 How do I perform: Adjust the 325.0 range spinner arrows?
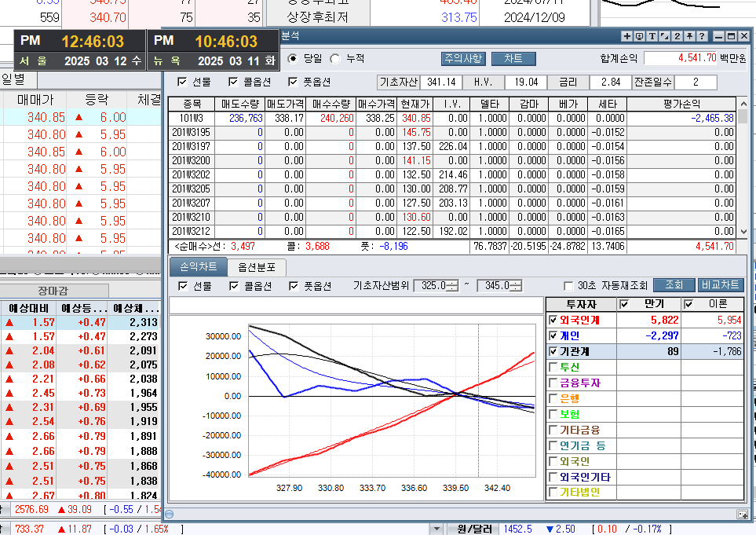451,286
